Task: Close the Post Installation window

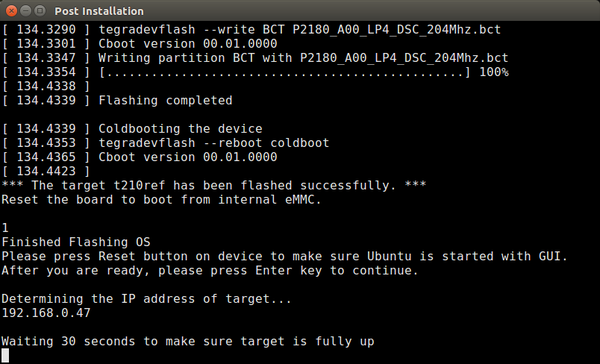Action: (11, 11)
